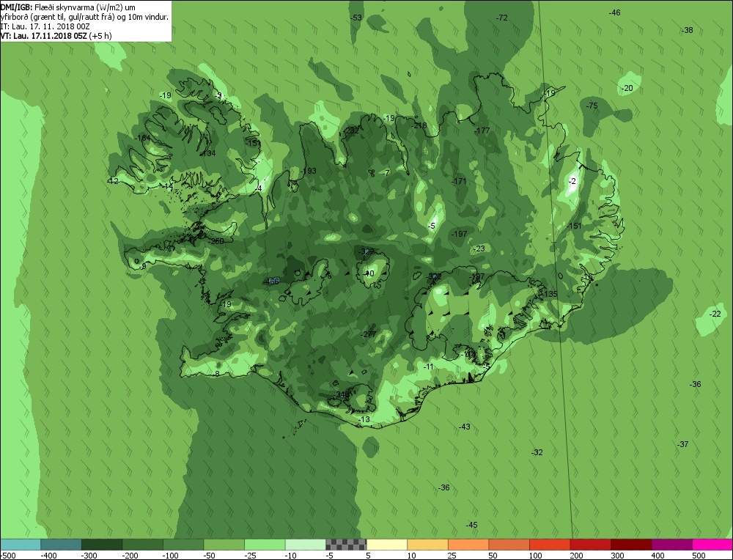Click the -45 value at the bottom
Image resolution: width=733 pixels, height=560 pixels.
pyautogui.click(x=471, y=525)
